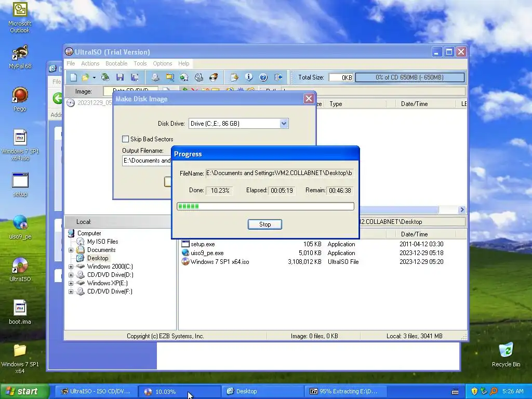Open the Bootable menu
The width and height of the screenshot is (532, 399).
pos(116,63)
